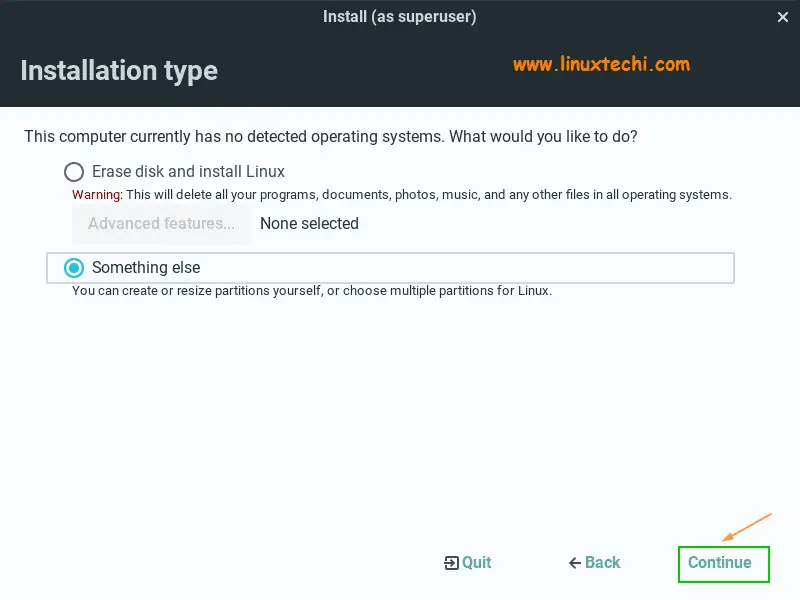Viewport: 800px width, 600px height.
Task: Go back using the Back text
Action: click(x=603, y=562)
